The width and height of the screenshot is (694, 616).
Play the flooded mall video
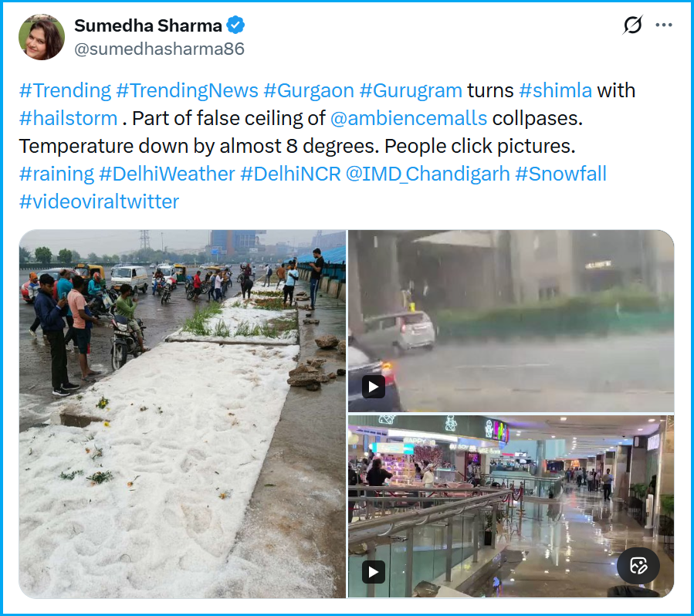coord(373,572)
